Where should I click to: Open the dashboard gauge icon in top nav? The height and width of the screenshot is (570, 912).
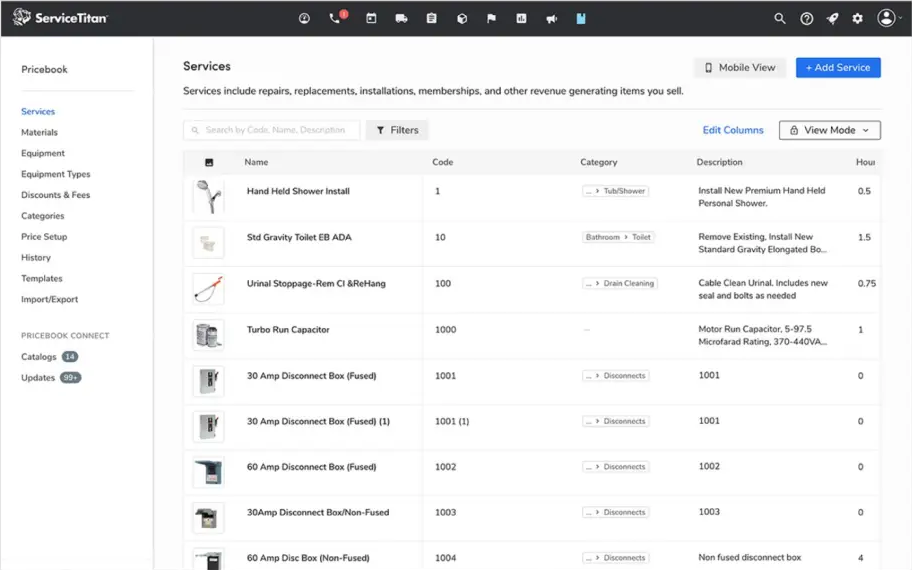click(304, 19)
